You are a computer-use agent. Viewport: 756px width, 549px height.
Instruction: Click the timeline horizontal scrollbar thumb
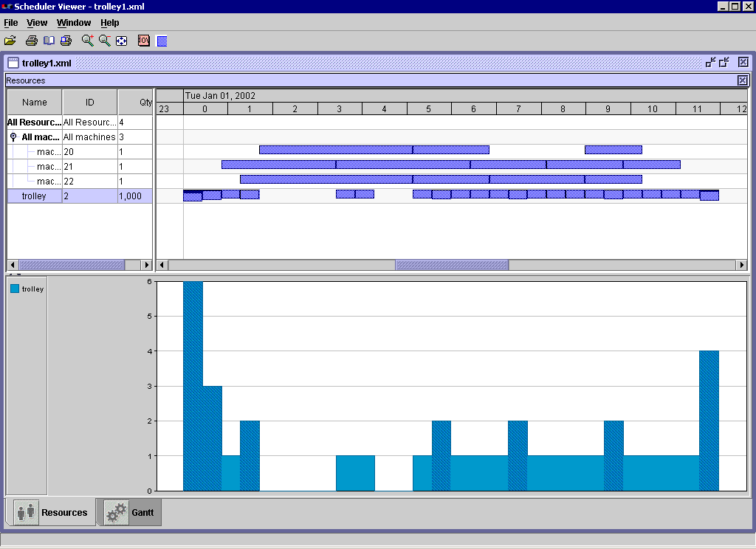pyautogui.click(x=452, y=265)
